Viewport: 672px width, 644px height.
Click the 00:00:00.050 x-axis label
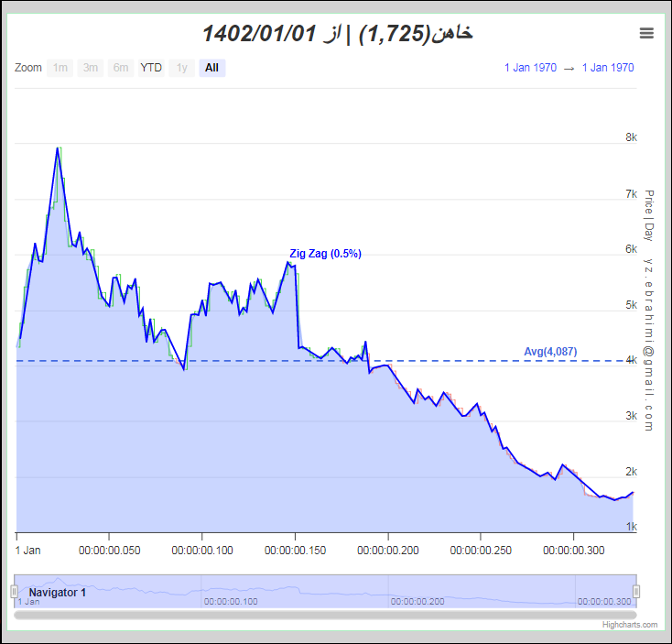pos(109,551)
